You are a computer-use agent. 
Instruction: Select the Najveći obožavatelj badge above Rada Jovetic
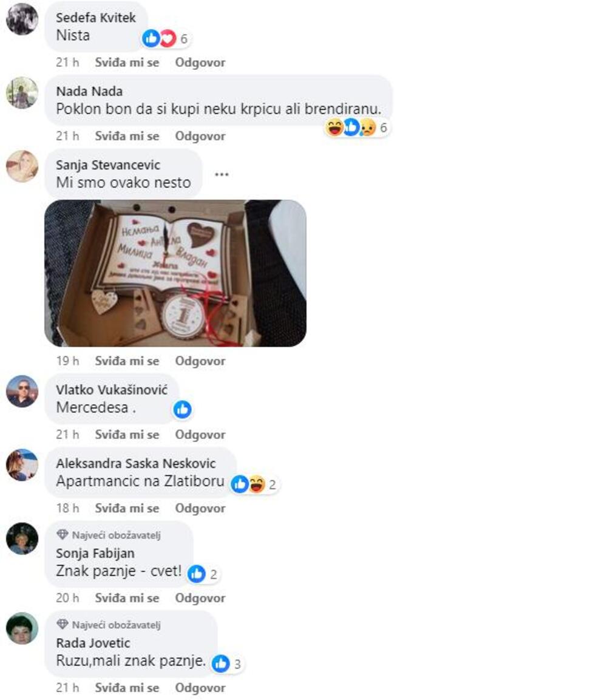tap(109, 625)
